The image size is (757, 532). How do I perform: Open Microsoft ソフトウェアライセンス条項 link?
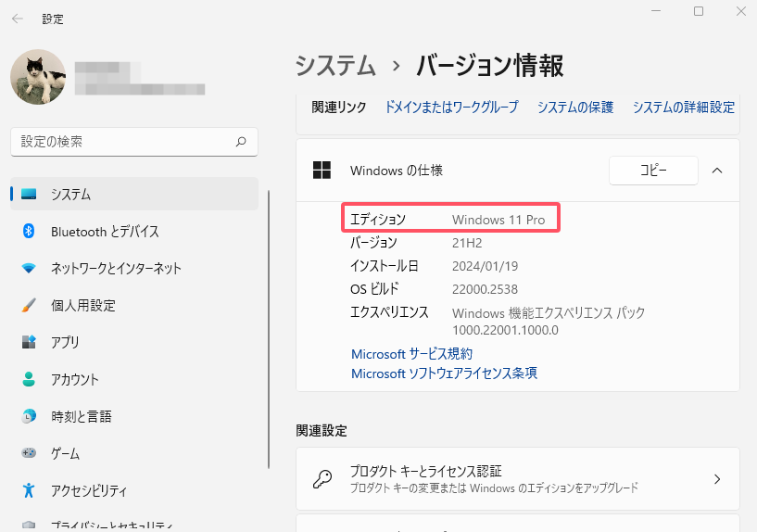point(444,374)
